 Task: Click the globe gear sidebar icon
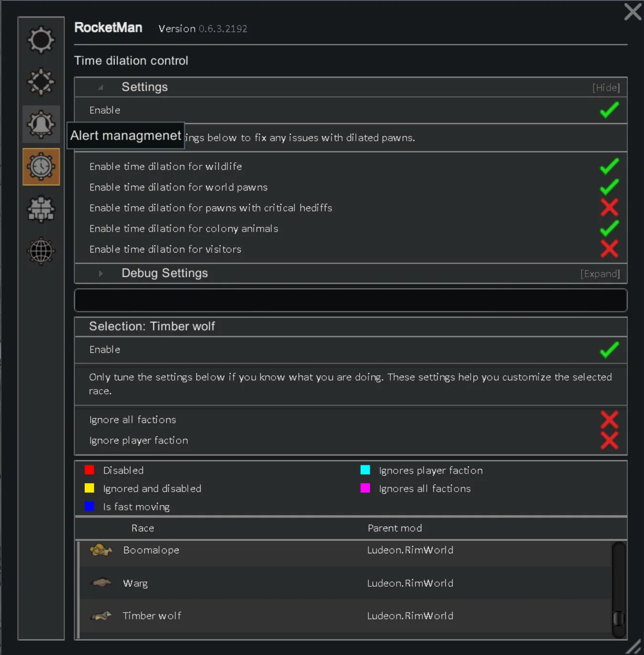pyautogui.click(x=41, y=251)
